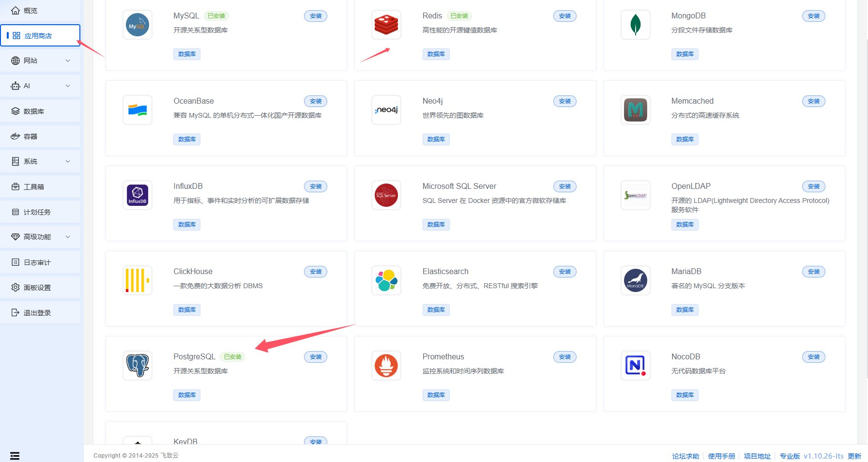Install MariaDB using its 安装 button

coord(813,272)
